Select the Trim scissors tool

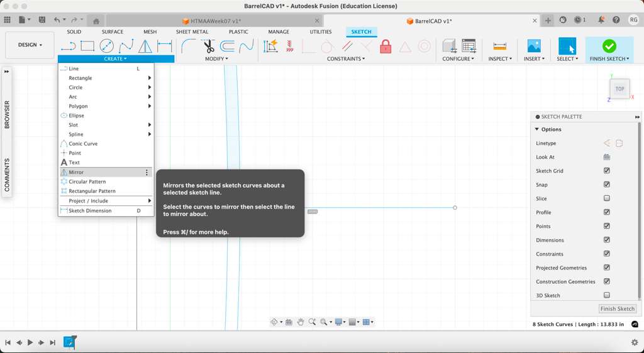coord(208,46)
